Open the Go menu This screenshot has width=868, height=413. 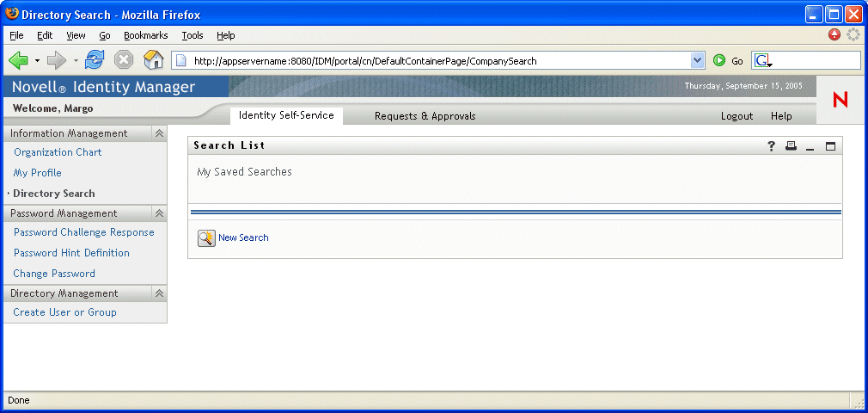click(x=105, y=35)
